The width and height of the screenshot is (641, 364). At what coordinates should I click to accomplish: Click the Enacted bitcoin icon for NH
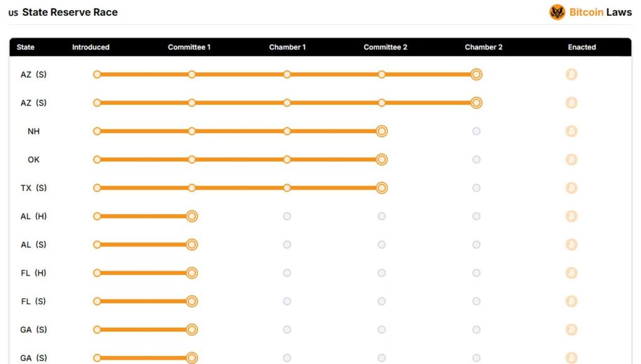coord(571,131)
